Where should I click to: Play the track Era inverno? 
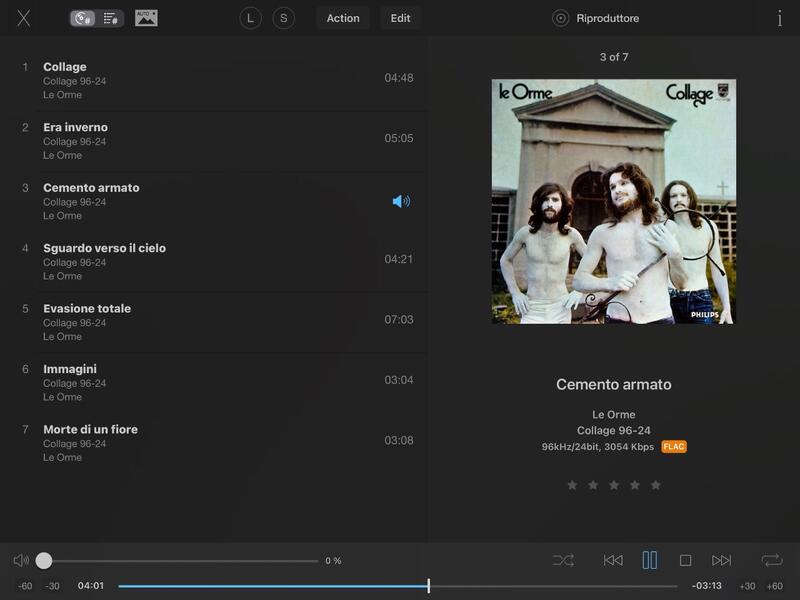point(76,128)
